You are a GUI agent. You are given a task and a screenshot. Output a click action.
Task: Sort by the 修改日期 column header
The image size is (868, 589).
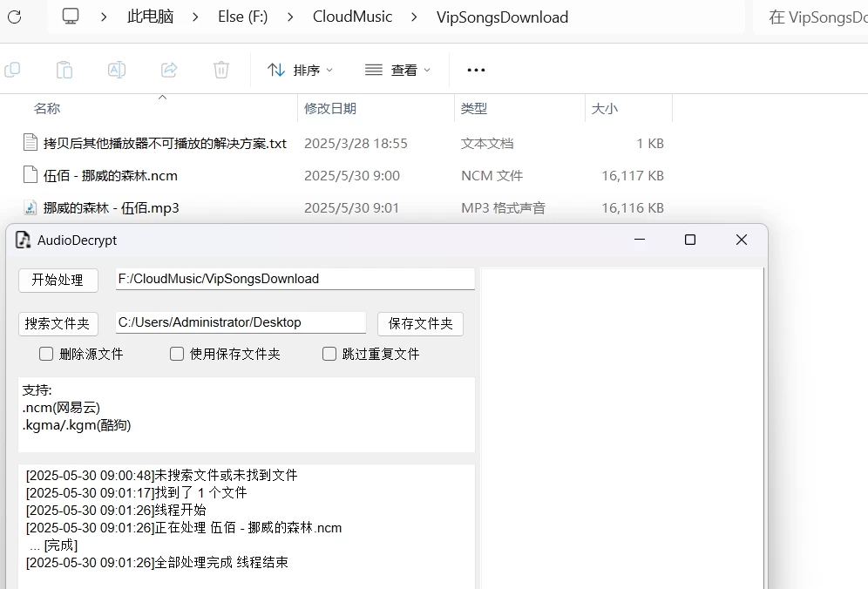[x=330, y=109]
